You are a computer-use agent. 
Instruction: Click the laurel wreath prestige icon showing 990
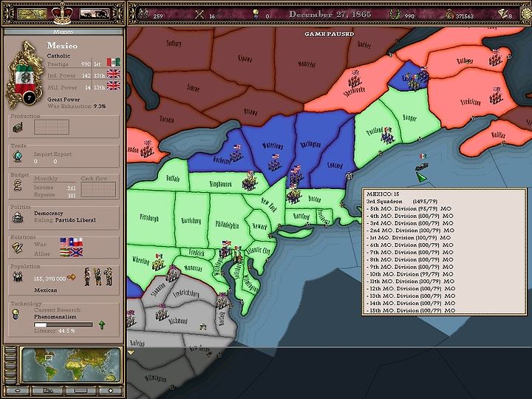(x=394, y=14)
